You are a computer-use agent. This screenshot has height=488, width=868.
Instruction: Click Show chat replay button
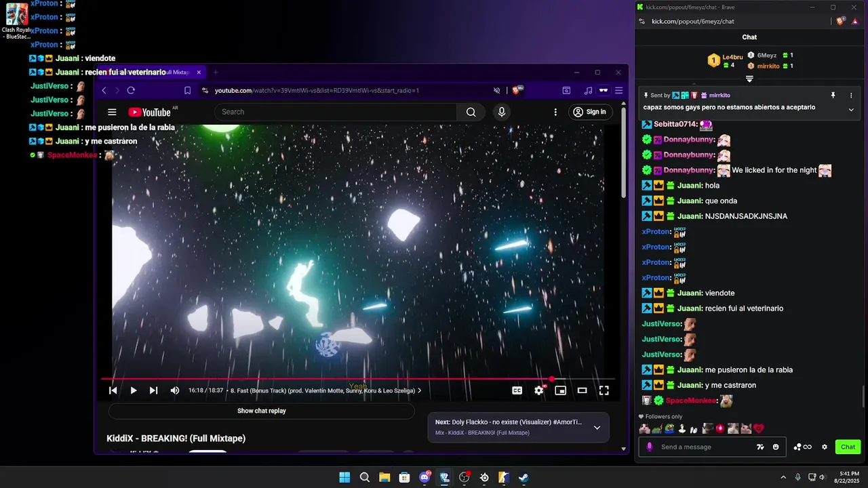tap(262, 411)
